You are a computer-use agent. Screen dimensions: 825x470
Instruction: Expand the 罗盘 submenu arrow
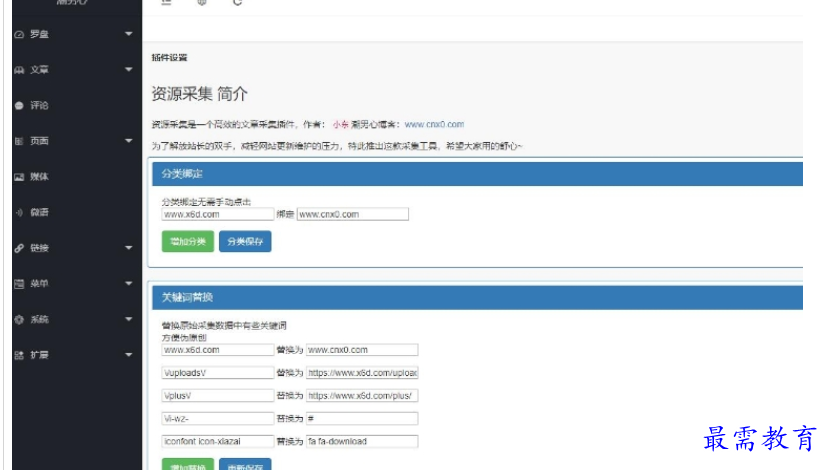tap(128, 34)
